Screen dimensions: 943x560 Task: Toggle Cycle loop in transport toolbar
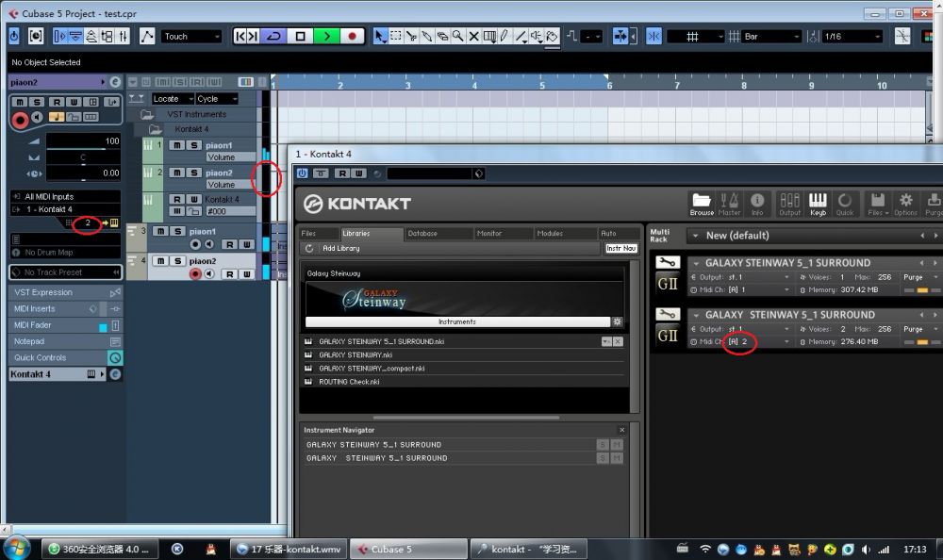[273, 36]
